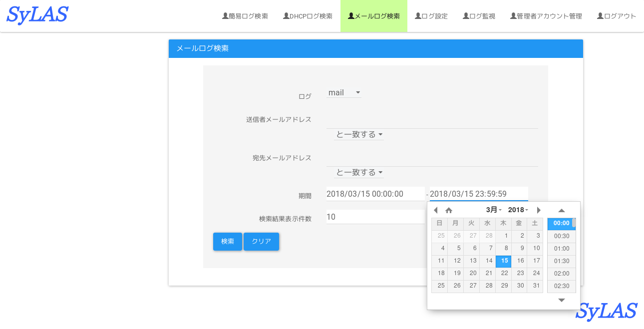644x329 pixels.
Task: Select time 01:30 in the time list
Action: [x=562, y=261]
